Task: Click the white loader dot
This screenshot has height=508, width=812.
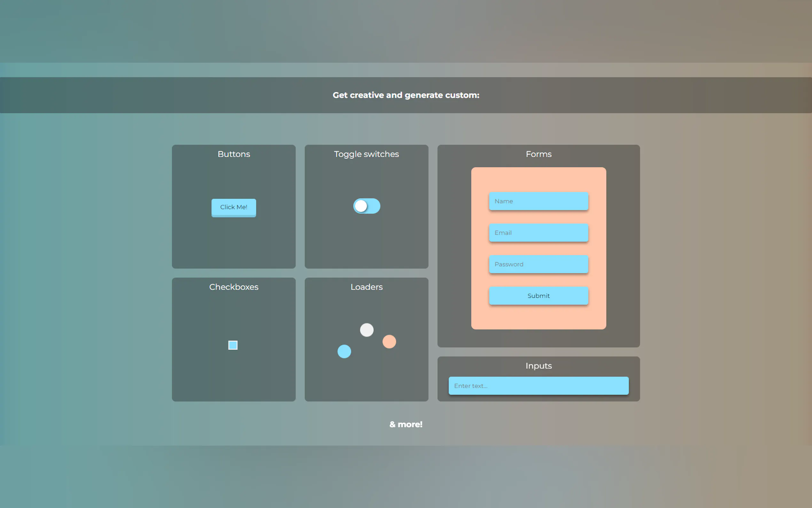Action: tap(367, 330)
